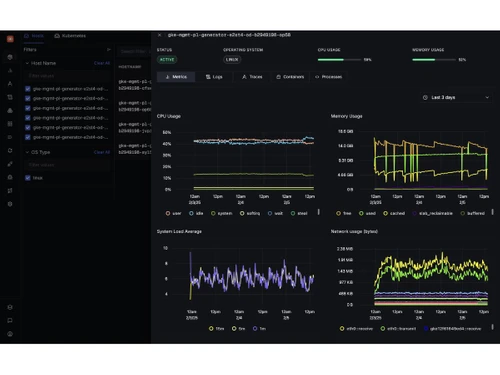
Task: Click the eth0::transmit legend marker
Action: pyautogui.click(x=383, y=329)
